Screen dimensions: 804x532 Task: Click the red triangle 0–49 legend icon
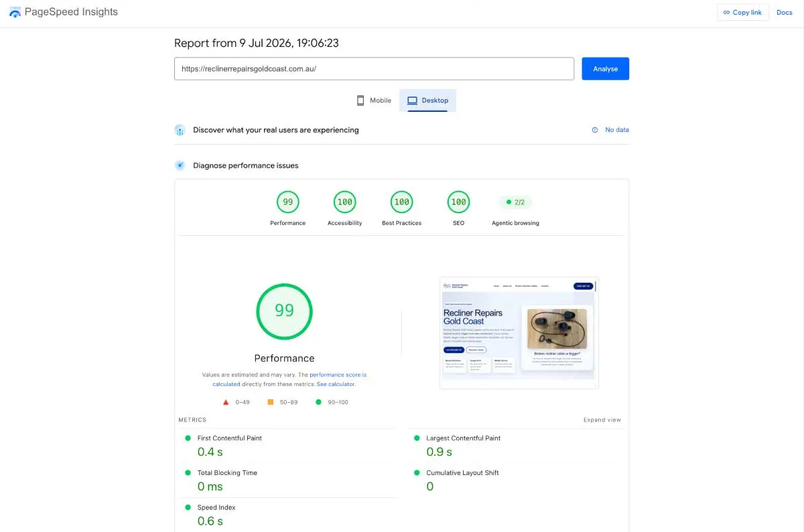click(226, 402)
